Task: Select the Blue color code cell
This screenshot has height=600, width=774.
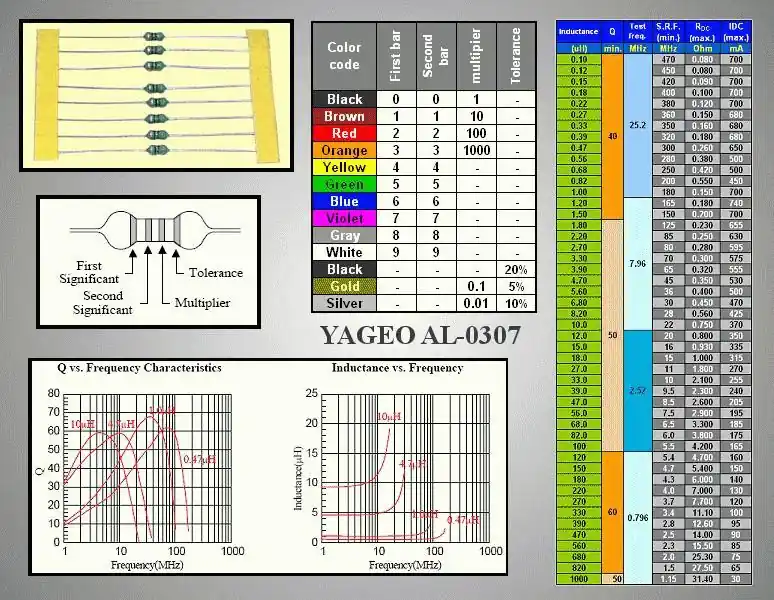Action: (x=344, y=201)
